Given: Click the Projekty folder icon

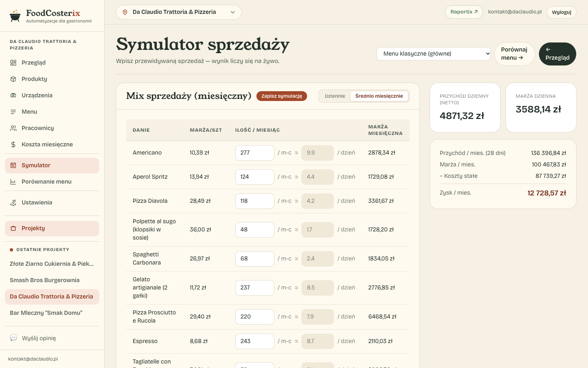Looking at the screenshot, I should pyautogui.click(x=13, y=228).
